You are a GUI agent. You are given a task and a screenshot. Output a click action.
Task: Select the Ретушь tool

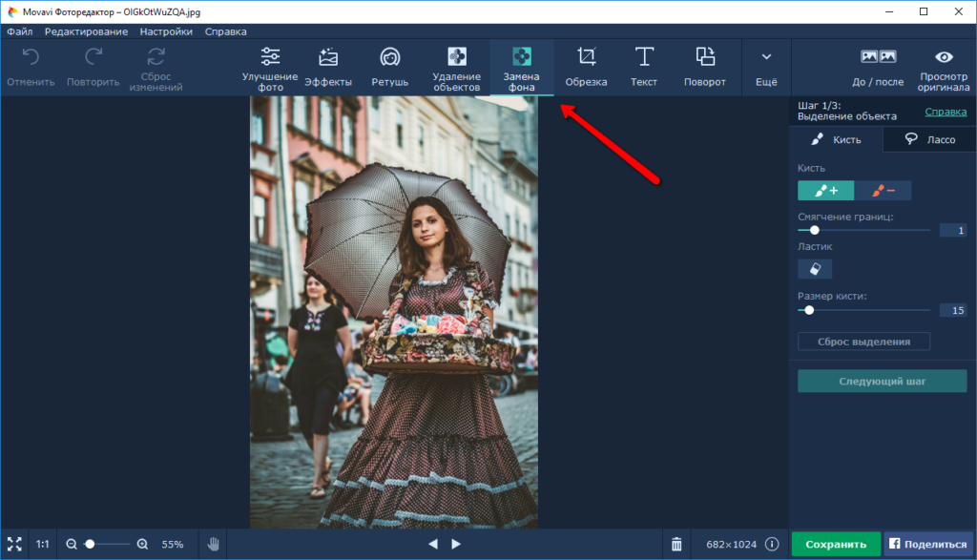389,67
